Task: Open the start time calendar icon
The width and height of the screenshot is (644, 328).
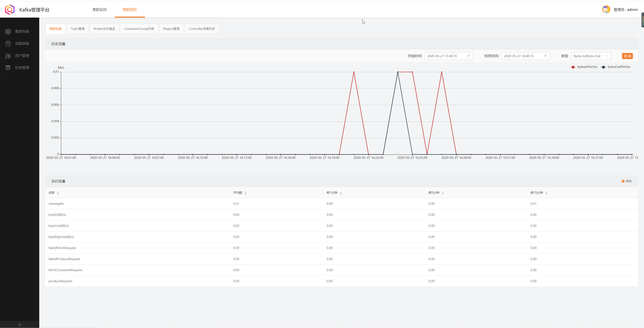Action: (469, 56)
